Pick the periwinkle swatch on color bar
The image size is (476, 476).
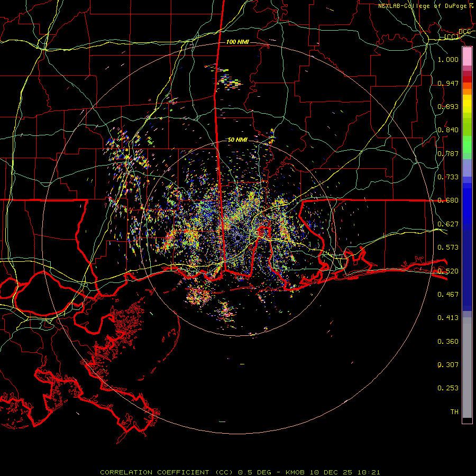point(467,168)
